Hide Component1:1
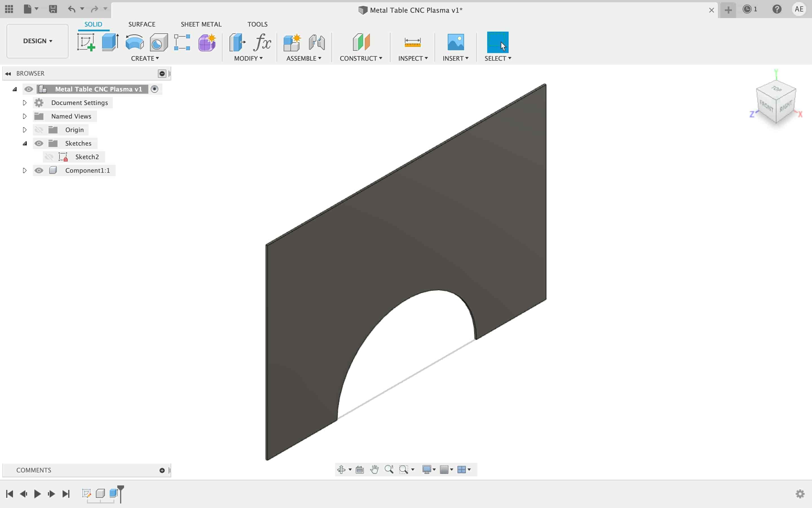 [x=39, y=170]
